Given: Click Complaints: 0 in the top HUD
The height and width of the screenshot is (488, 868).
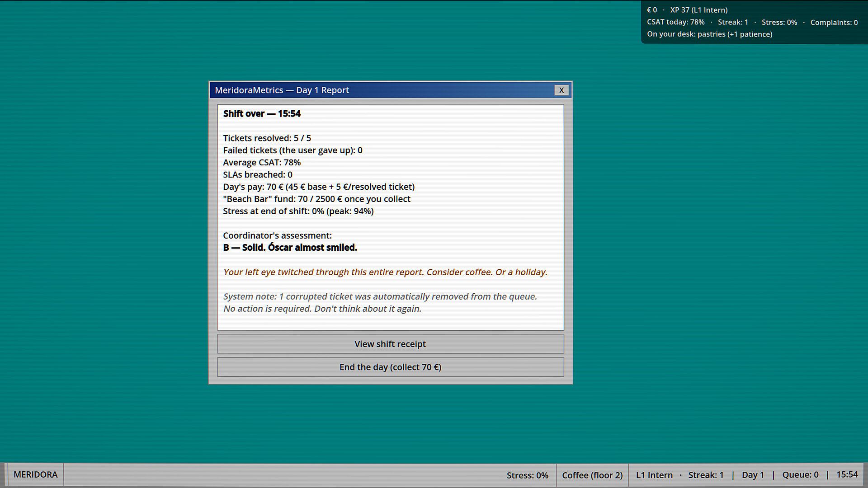Looking at the screenshot, I should 834,22.
